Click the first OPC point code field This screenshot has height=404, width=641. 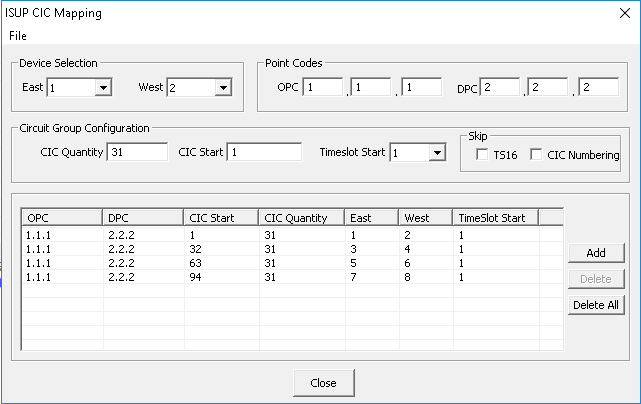point(323,87)
